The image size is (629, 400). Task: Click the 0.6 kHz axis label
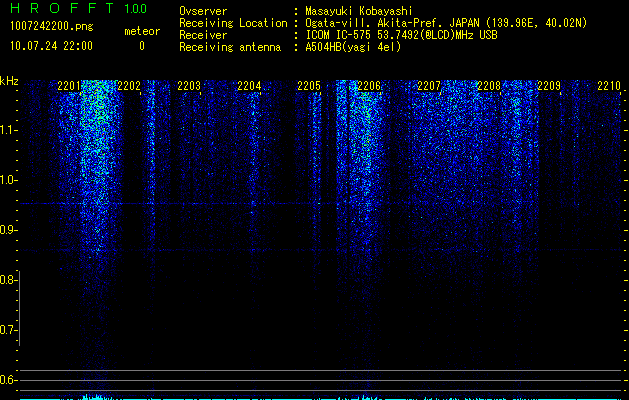(8, 380)
